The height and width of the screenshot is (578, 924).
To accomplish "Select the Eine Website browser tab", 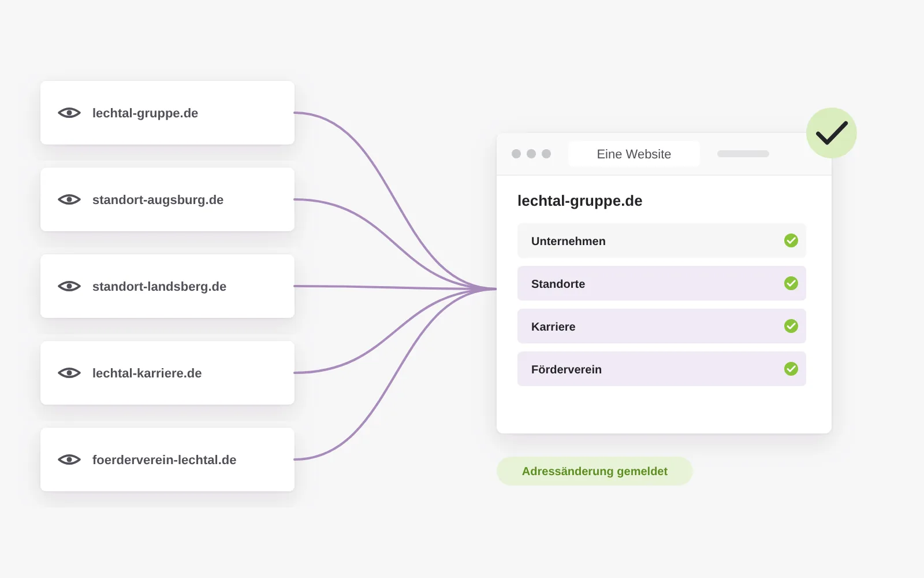I will [634, 154].
